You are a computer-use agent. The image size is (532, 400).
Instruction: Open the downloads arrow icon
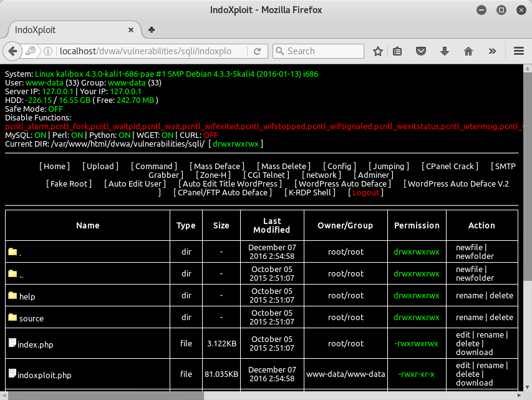point(445,51)
